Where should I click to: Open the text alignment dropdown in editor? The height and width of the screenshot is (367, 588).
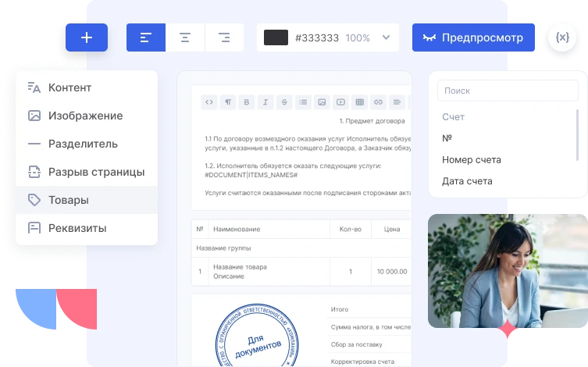click(397, 102)
